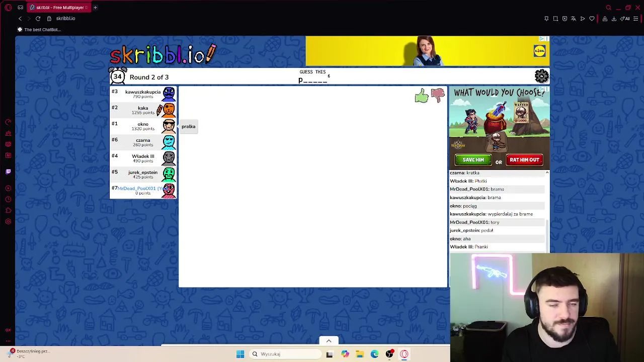Click the Round 2 of 3 label

[x=149, y=77]
